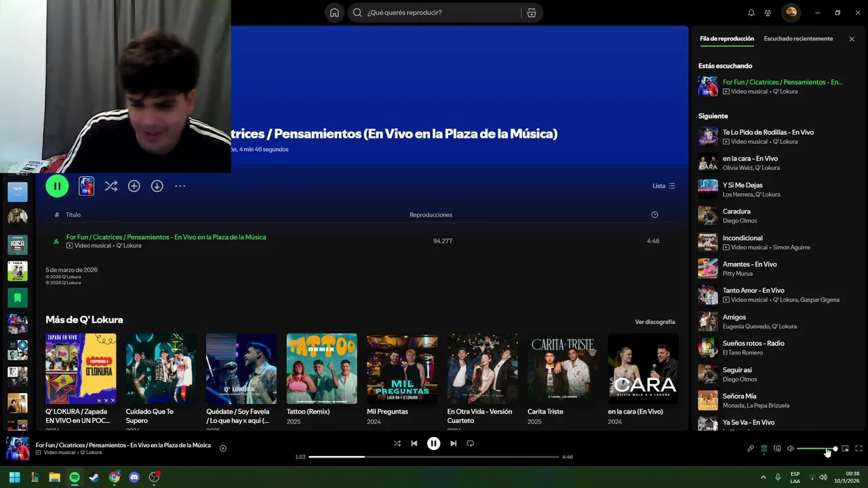Image resolution: width=868 pixels, height=488 pixels.
Task: Enable shuffle in the album action row
Action: tap(111, 186)
